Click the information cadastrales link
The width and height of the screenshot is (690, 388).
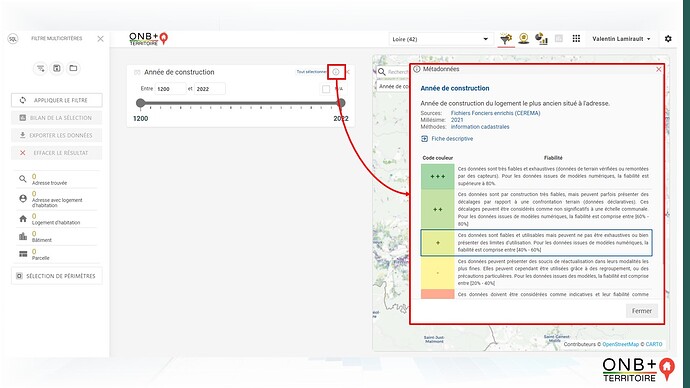click(480, 127)
